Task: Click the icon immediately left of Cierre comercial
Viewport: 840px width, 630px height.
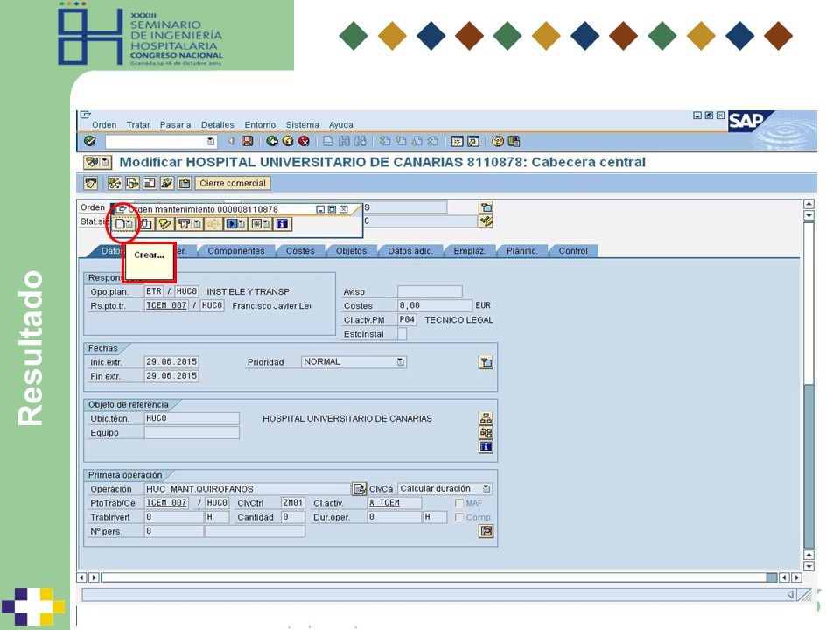Action: [x=185, y=183]
